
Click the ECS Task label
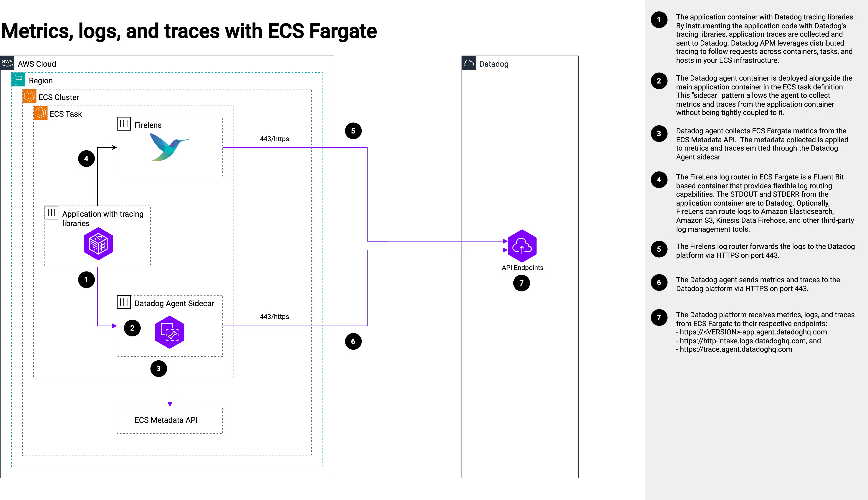66,114
